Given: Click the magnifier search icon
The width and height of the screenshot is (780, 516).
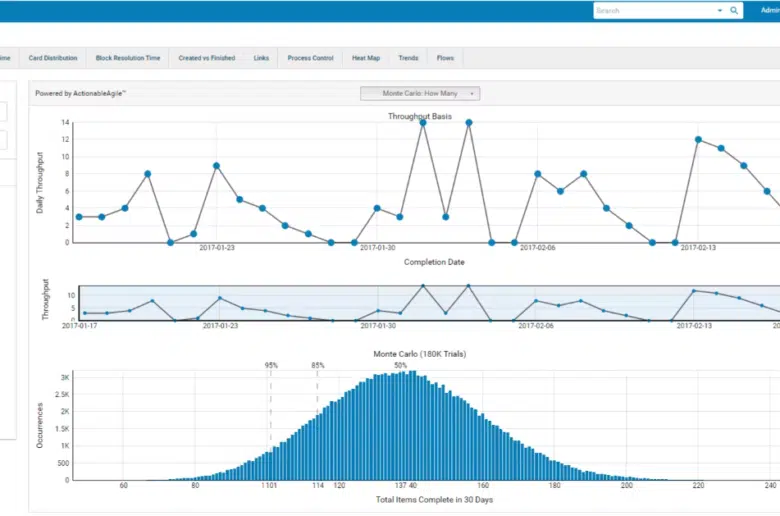Looking at the screenshot, I should [x=733, y=11].
